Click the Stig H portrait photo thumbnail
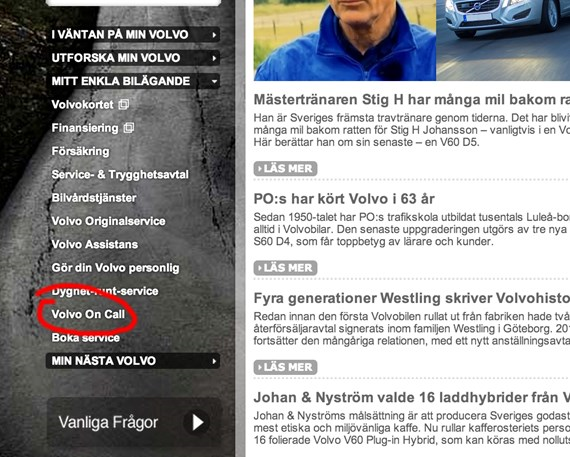The image size is (570, 457). [x=345, y=40]
